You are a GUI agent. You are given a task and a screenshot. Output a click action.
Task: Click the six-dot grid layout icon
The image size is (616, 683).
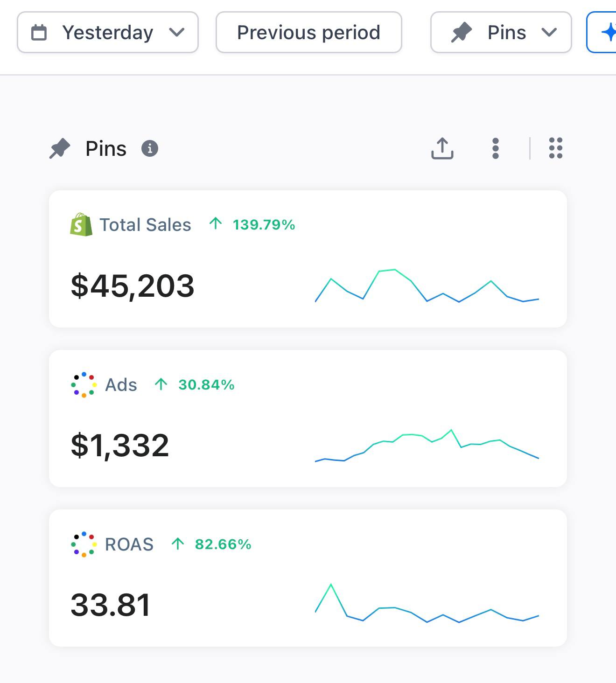(x=556, y=148)
